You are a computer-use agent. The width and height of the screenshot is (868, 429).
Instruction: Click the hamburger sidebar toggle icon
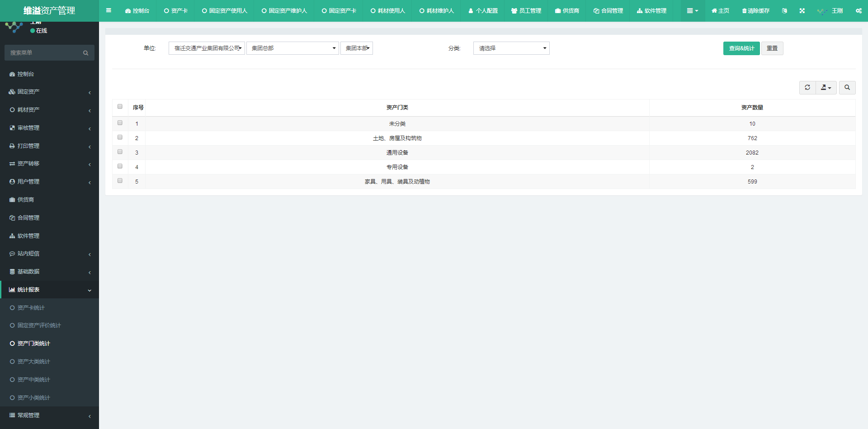(108, 10)
